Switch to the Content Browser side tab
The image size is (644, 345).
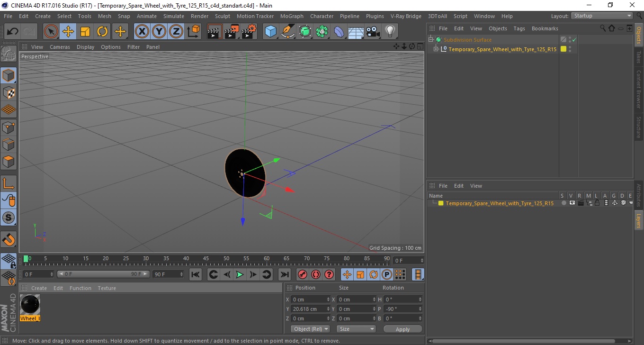click(x=639, y=89)
